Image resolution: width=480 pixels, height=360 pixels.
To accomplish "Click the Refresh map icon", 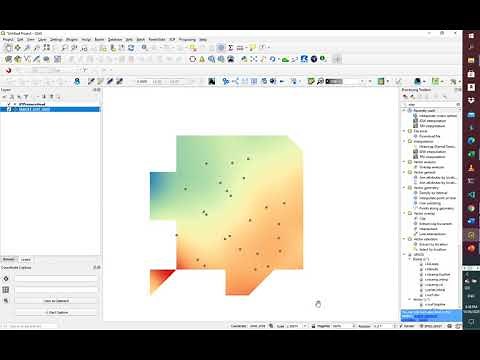I will pos(131,48).
